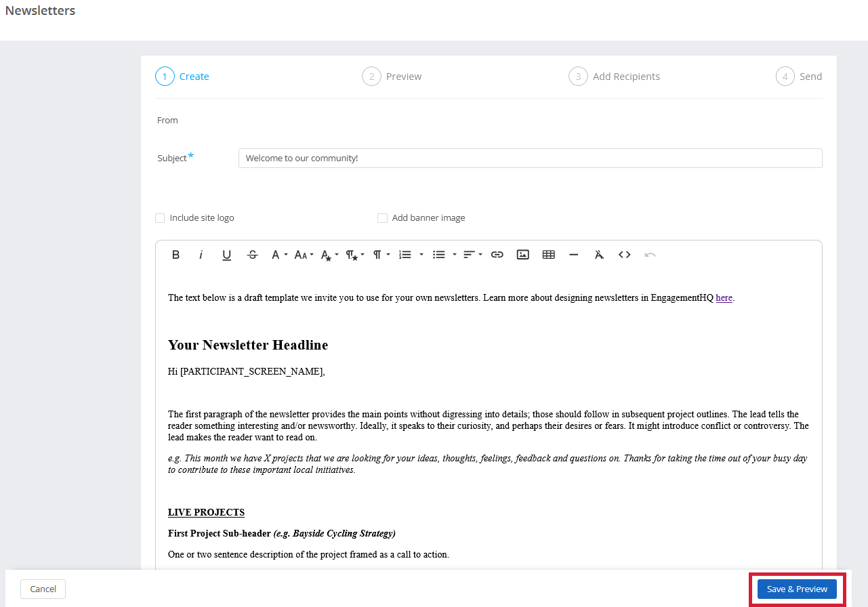868x607 pixels.
Task: Click the "First Project Sub-header" line
Action: click(x=282, y=533)
